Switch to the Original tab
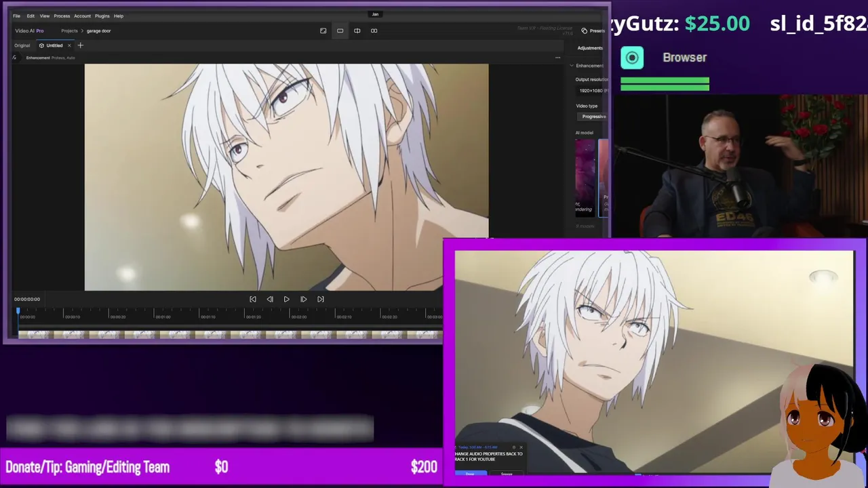 pos(22,45)
